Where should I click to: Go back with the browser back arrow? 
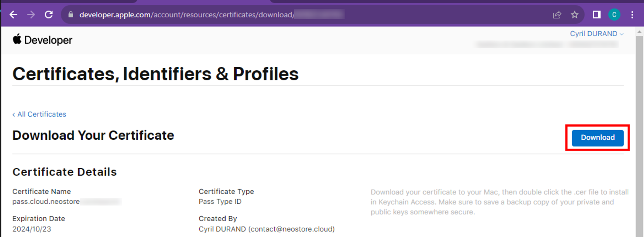tap(13, 15)
